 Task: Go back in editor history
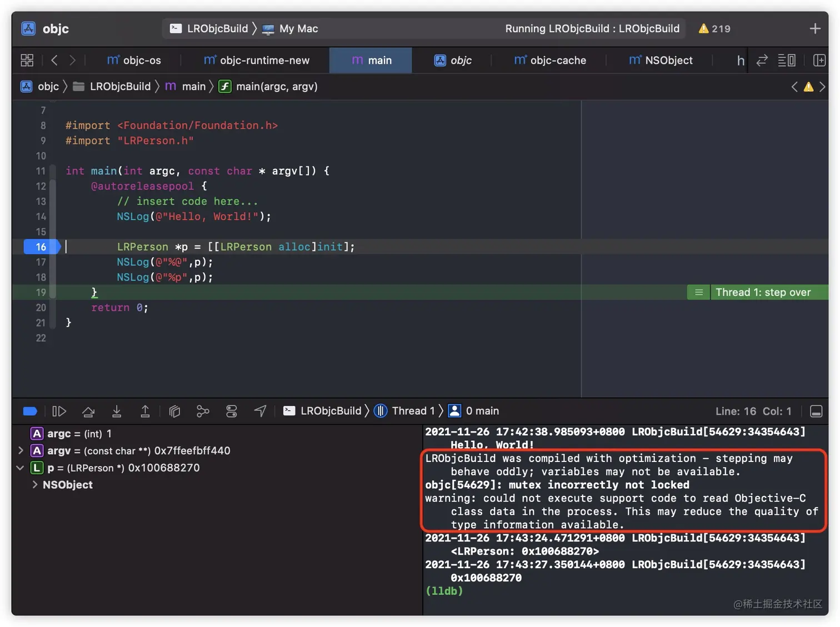(x=54, y=60)
